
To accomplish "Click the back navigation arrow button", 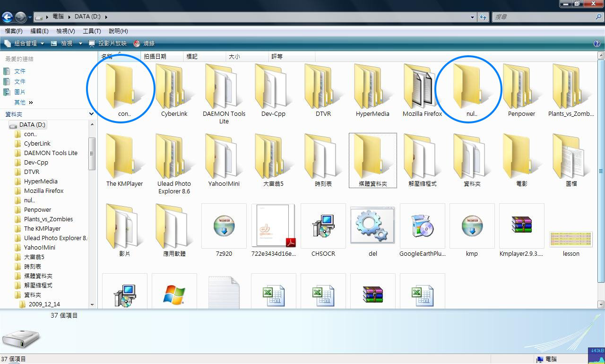I will tap(8, 17).
